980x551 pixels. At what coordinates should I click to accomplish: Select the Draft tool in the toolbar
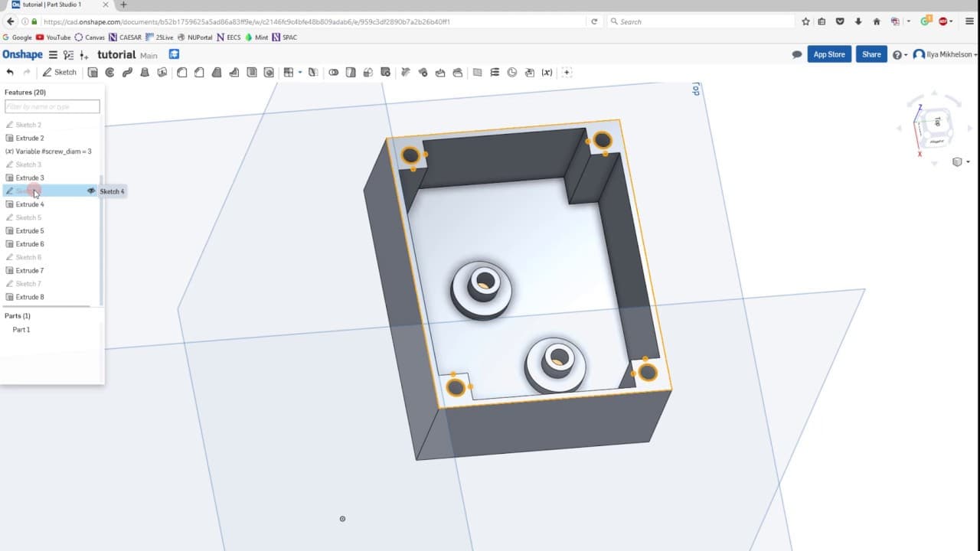(217, 73)
